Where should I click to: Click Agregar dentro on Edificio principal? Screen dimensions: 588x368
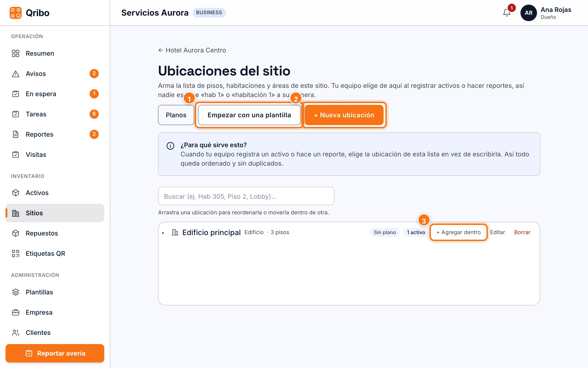coord(458,232)
